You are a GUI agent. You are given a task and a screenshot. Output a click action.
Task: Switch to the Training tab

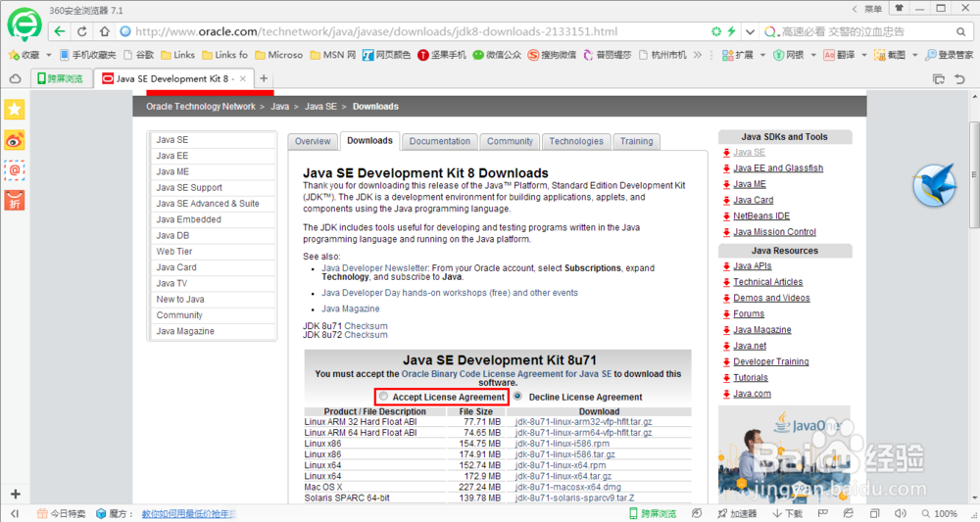[x=636, y=141]
